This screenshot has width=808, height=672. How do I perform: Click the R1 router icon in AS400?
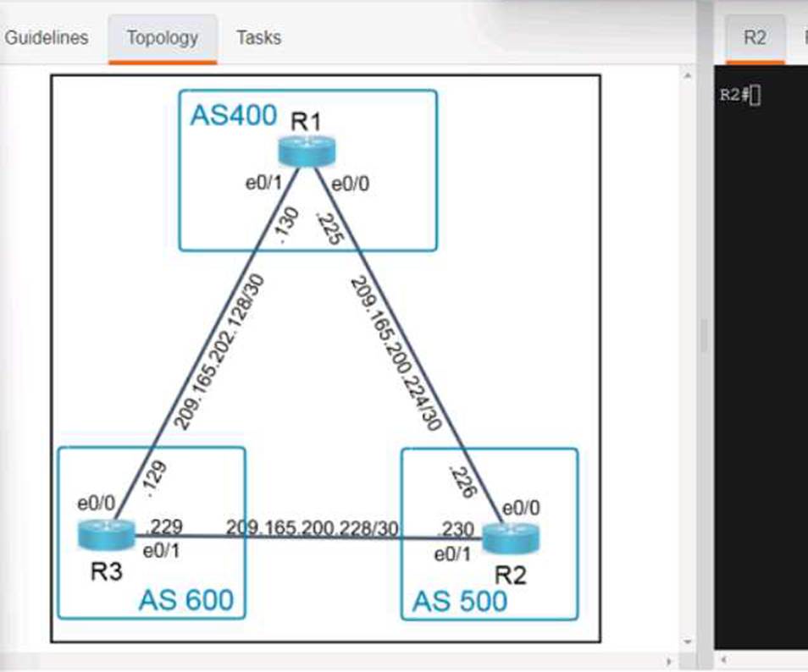(x=307, y=150)
